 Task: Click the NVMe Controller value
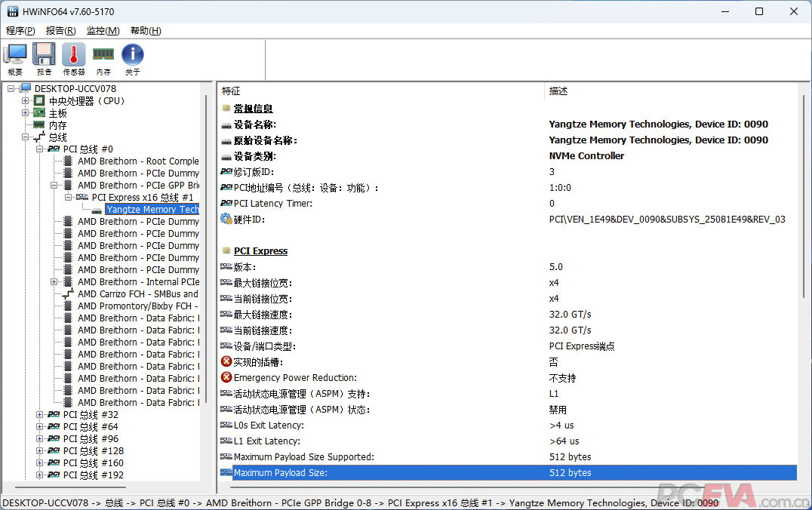[586, 156]
